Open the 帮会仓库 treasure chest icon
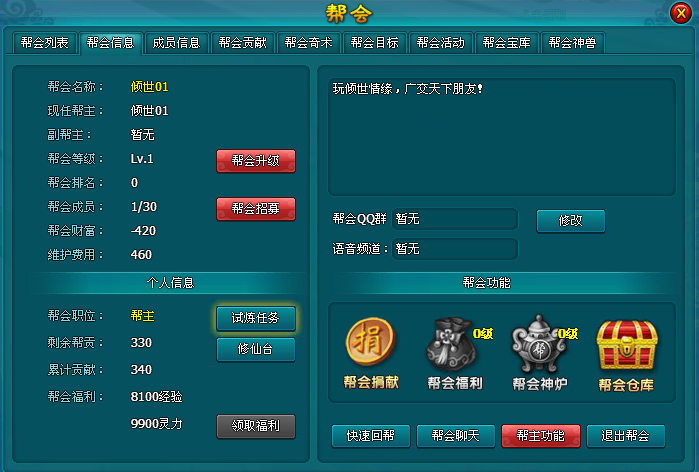699x472 pixels. click(x=626, y=345)
